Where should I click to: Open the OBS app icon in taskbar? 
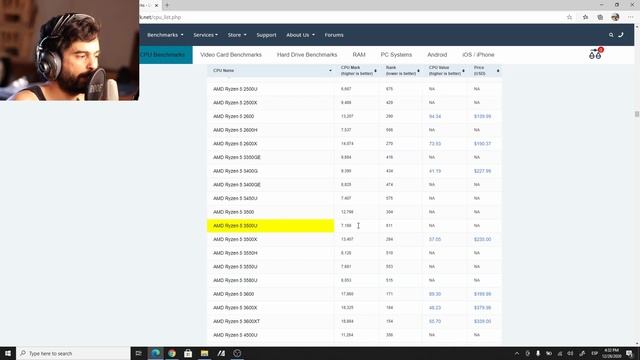237,353
